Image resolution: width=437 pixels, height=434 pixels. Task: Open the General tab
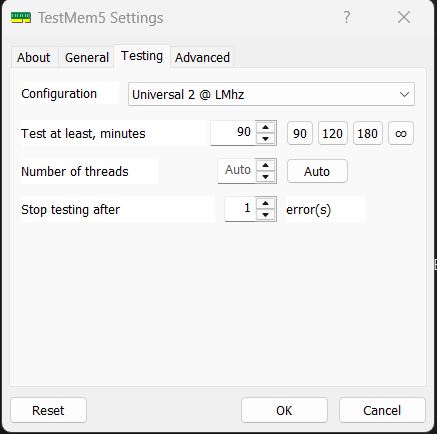coord(87,57)
